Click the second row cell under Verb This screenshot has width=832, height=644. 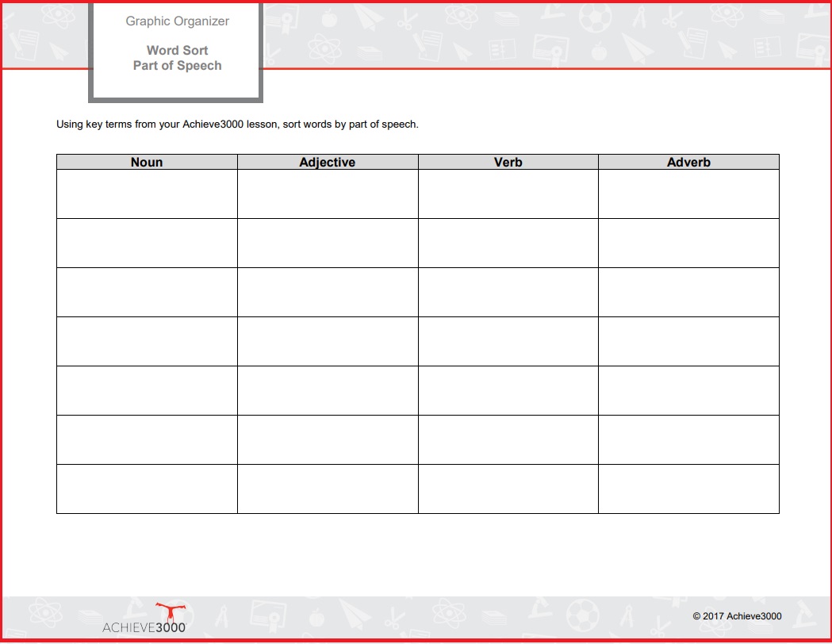click(508, 243)
